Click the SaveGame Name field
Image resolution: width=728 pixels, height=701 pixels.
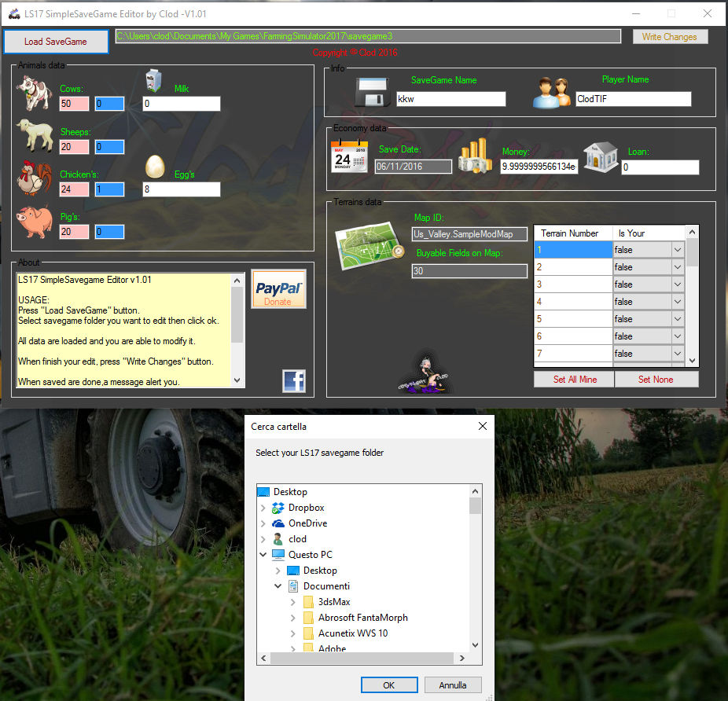click(x=450, y=99)
